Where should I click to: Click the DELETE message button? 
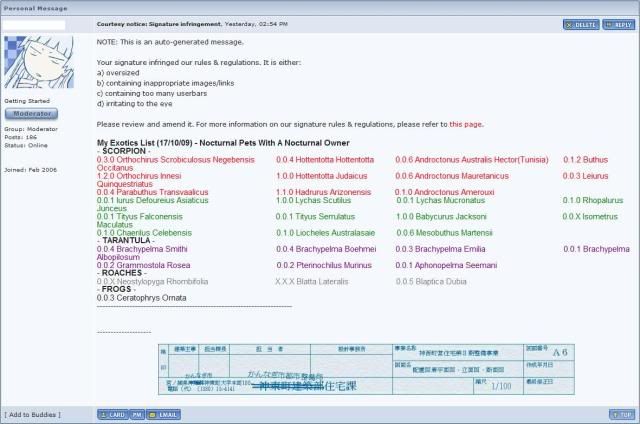coord(581,24)
